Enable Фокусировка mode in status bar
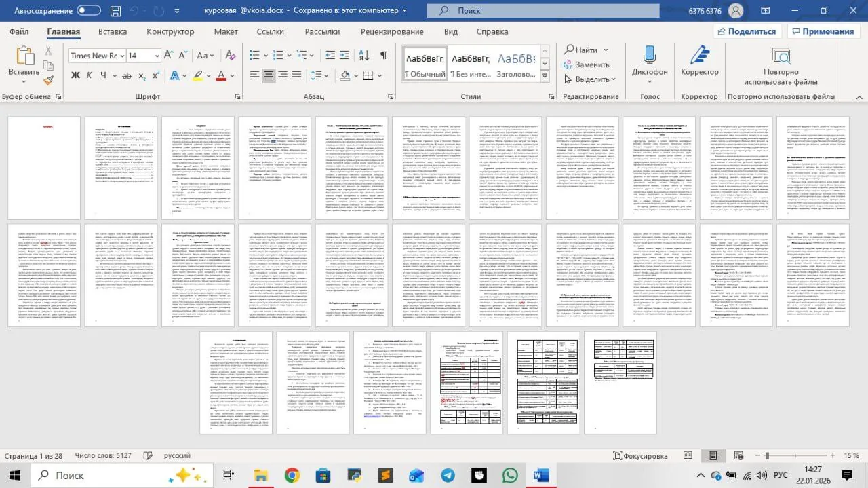Image resolution: width=868 pixels, height=488 pixels. pyautogui.click(x=640, y=456)
